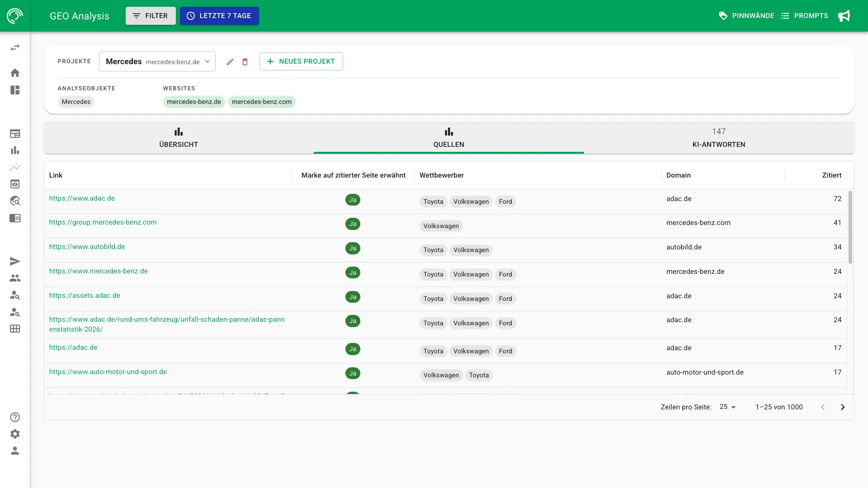Open the https://group.mercedes-benz.com link
This screenshot has height=488, width=868.
[103, 222]
